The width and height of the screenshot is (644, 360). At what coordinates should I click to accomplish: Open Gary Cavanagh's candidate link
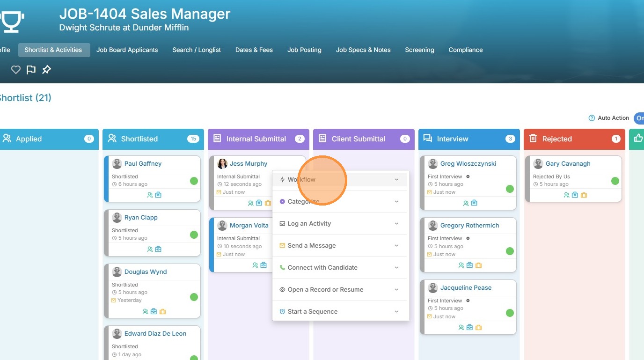(x=568, y=164)
